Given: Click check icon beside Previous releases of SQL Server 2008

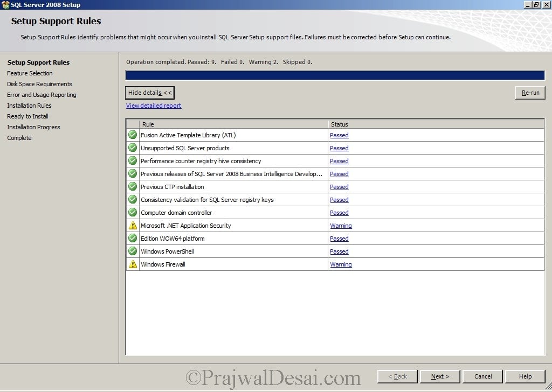Looking at the screenshot, I should coord(133,173).
